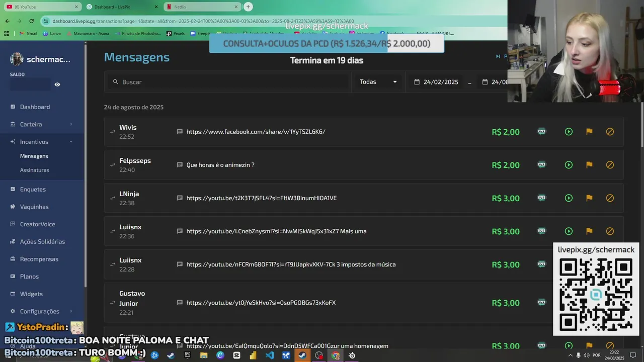This screenshot has height=362, width=644.
Task: Close the Dashboard - LivePix tab
Action: click(x=156, y=7)
